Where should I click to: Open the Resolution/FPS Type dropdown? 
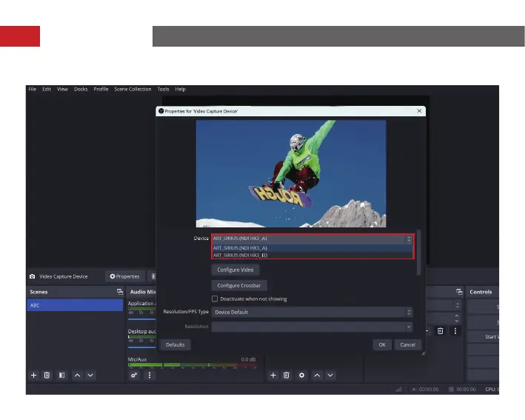[x=311, y=313]
